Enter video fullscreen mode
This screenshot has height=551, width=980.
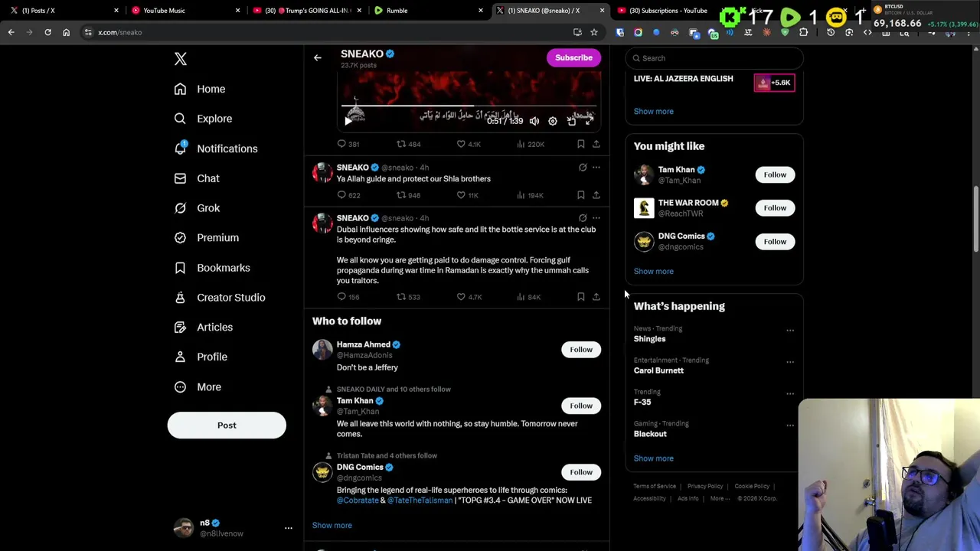pyautogui.click(x=589, y=121)
